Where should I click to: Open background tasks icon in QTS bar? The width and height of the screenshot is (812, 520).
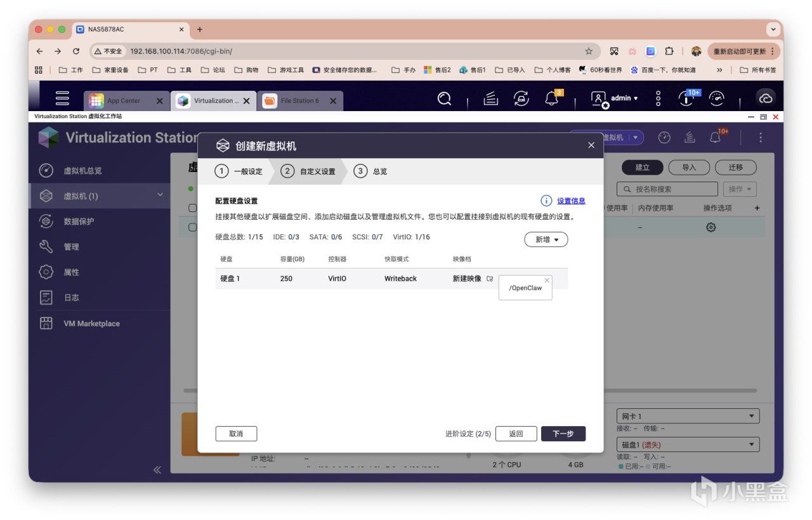490,98
